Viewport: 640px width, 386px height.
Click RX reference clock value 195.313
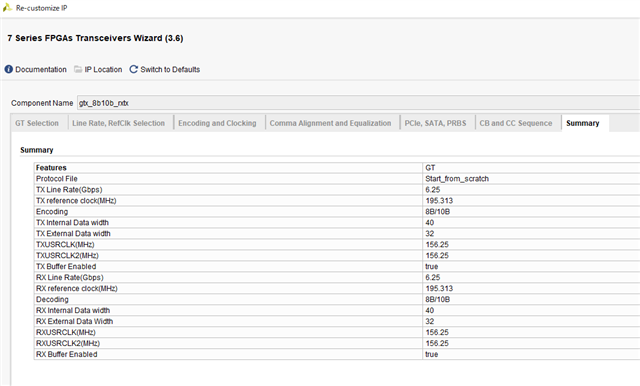tap(439, 289)
